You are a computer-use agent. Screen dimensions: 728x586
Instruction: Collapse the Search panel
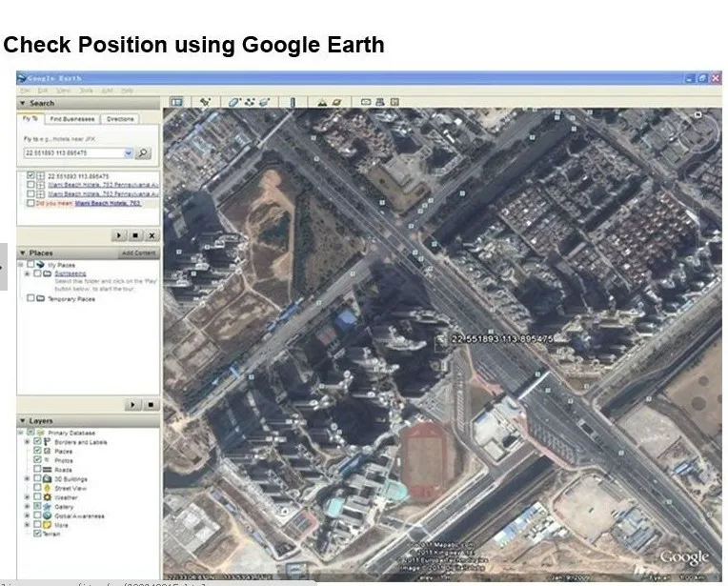click(x=22, y=103)
